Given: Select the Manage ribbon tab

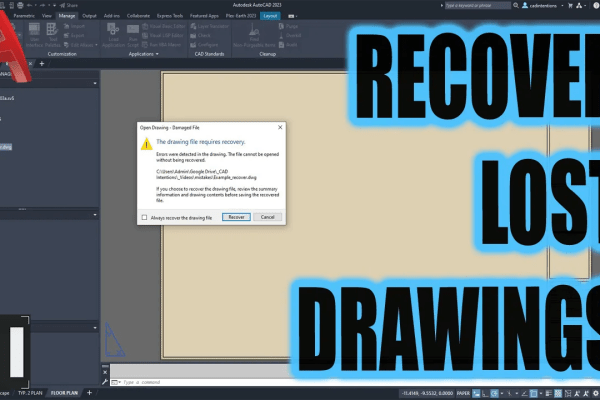Looking at the screenshot, I should (67, 16).
